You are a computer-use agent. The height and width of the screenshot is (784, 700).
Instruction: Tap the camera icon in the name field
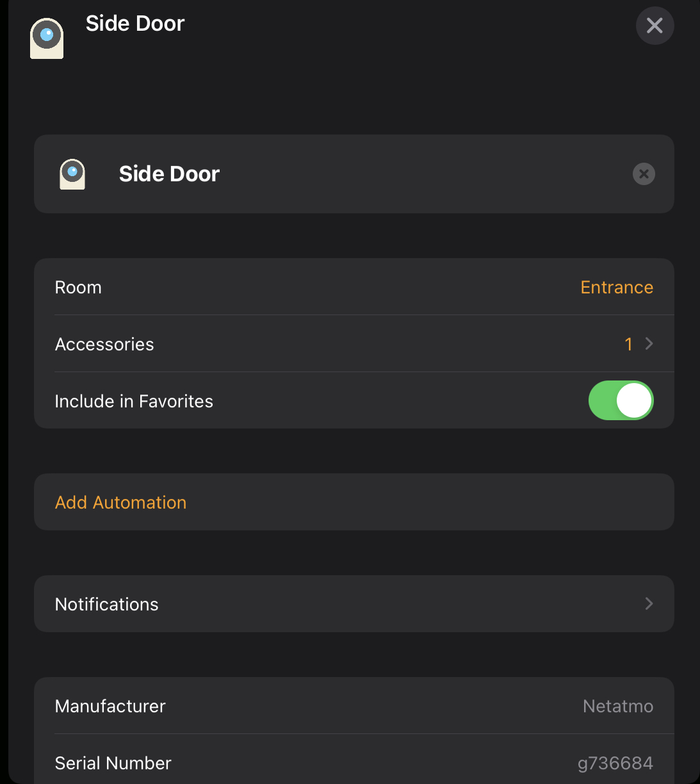[x=72, y=174]
